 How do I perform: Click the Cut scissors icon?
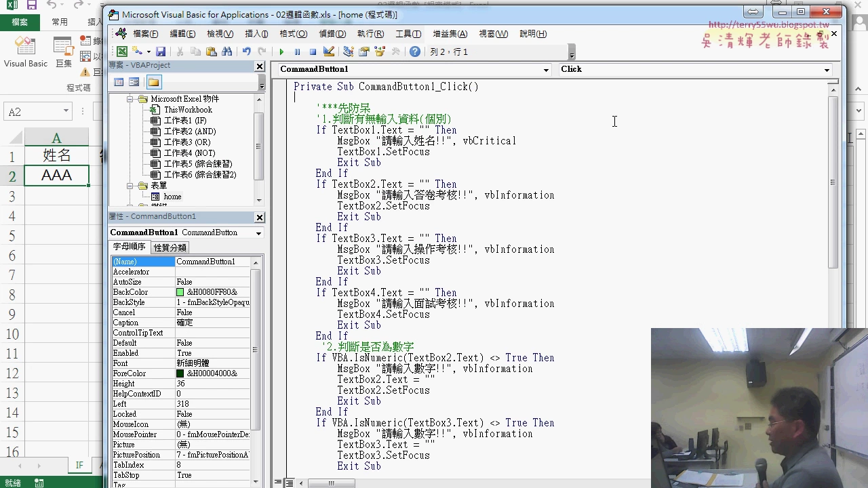pos(180,52)
